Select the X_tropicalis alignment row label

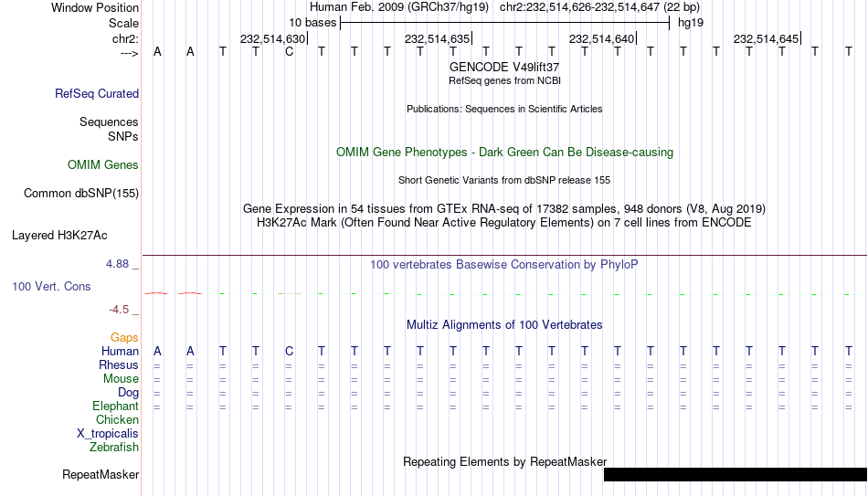pyautogui.click(x=108, y=434)
